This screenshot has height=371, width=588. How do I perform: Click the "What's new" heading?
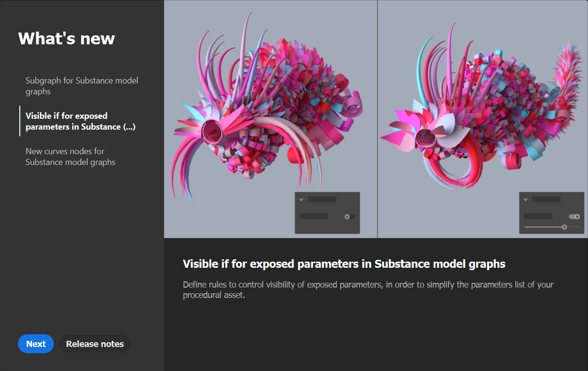click(x=66, y=38)
